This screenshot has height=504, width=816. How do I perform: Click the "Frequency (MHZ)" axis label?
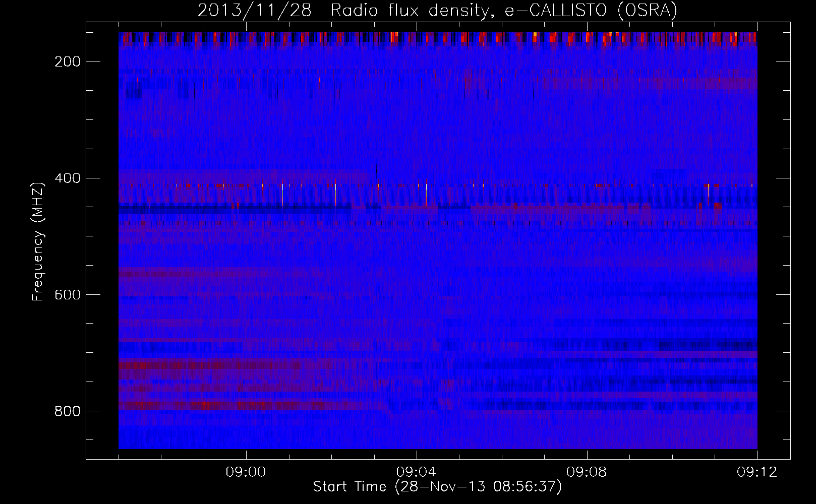pyautogui.click(x=38, y=241)
